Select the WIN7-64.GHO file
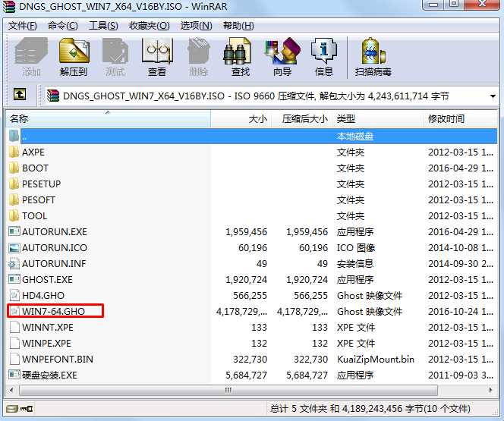 click(53, 311)
